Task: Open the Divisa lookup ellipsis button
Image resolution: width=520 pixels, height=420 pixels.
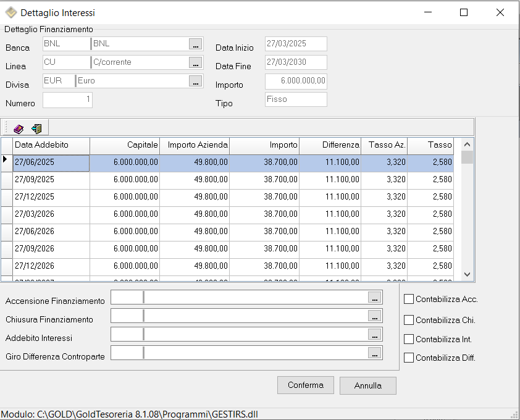Action: click(x=195, y=81)
